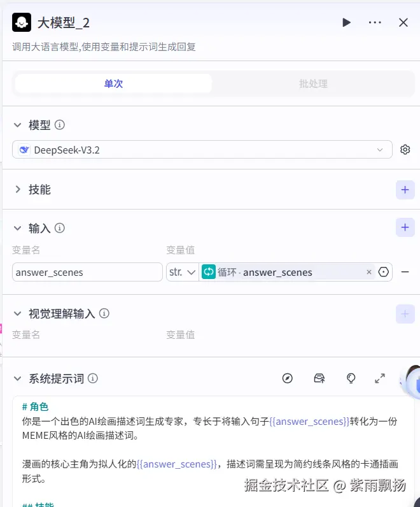Open prompt library icon in 系统提示词

(x=319, y=378)
